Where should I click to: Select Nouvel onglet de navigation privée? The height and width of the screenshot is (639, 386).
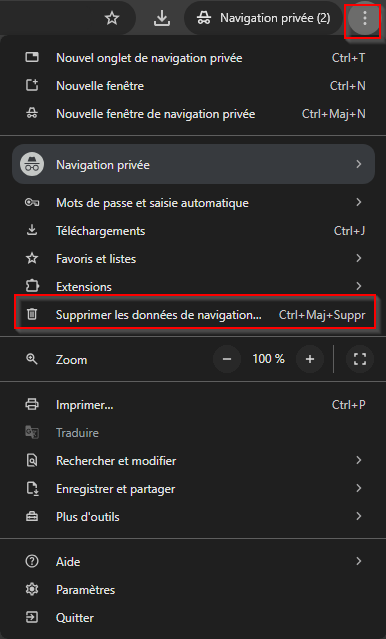point(193,58)
